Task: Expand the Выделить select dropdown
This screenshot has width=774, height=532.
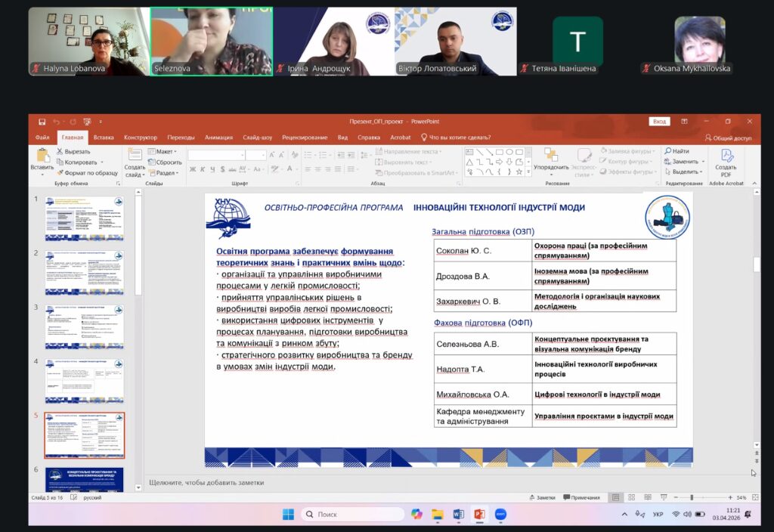Action: point(685,172)
